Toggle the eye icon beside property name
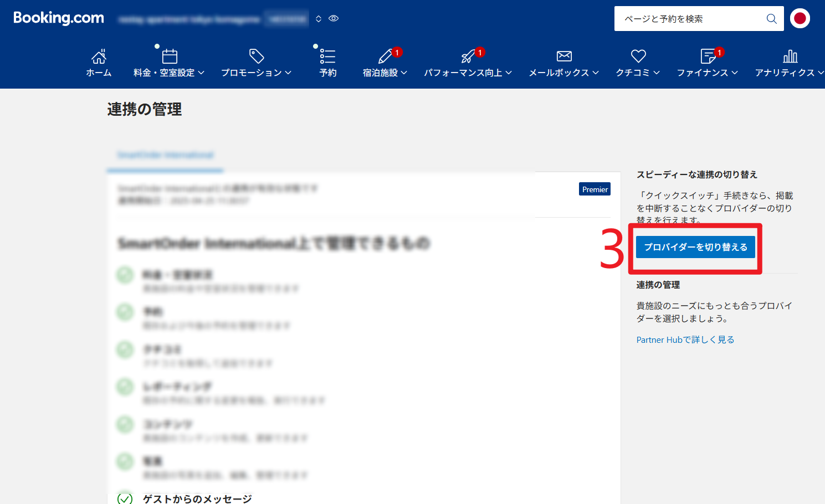Screen dimensions: 825x504 [334, 19]
